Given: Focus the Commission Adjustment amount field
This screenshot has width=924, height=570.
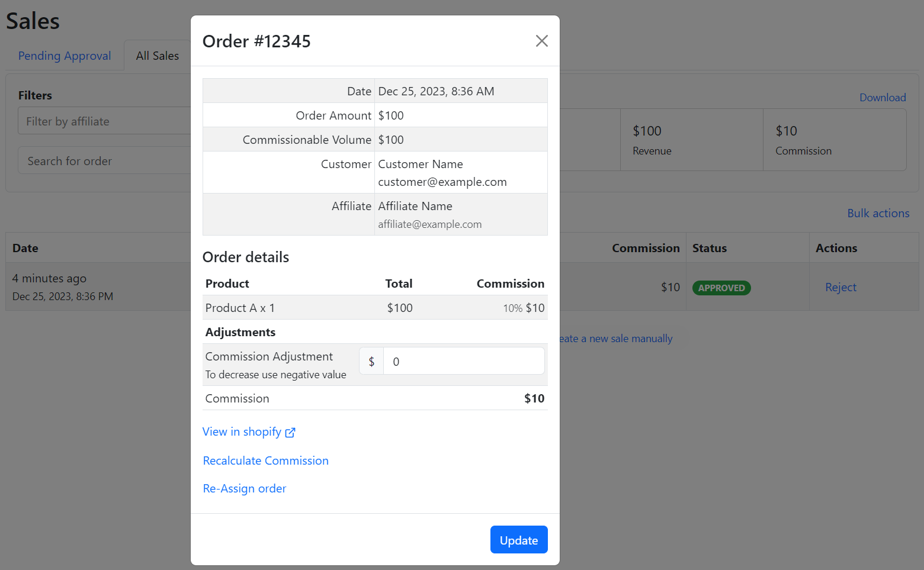Looking at the screenshot, I should point(463,361).
